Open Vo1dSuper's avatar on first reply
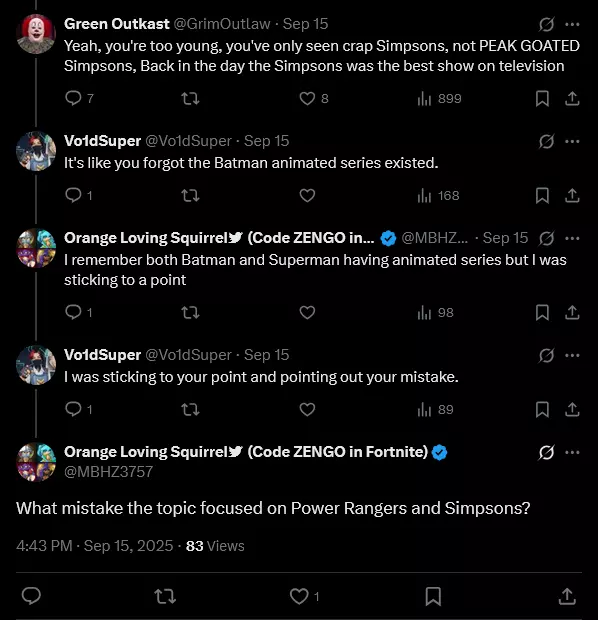The image size is (598, 620). click(36, 151)
